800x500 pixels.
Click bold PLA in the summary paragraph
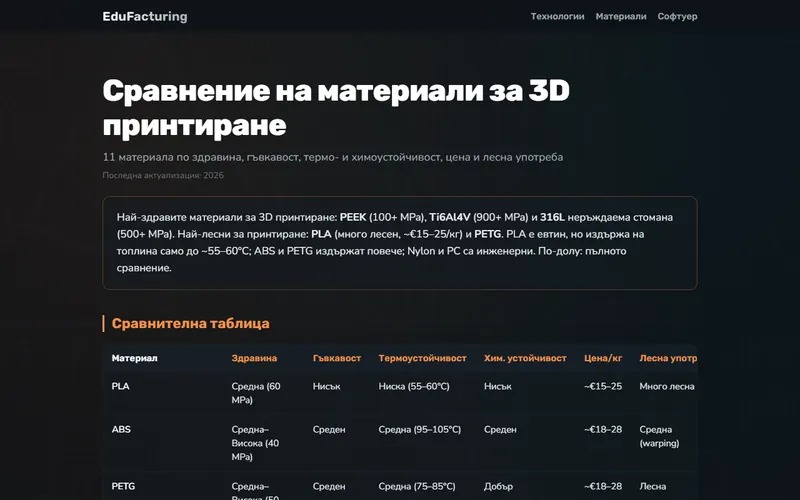pyautogui.click(x=321, y=234)
